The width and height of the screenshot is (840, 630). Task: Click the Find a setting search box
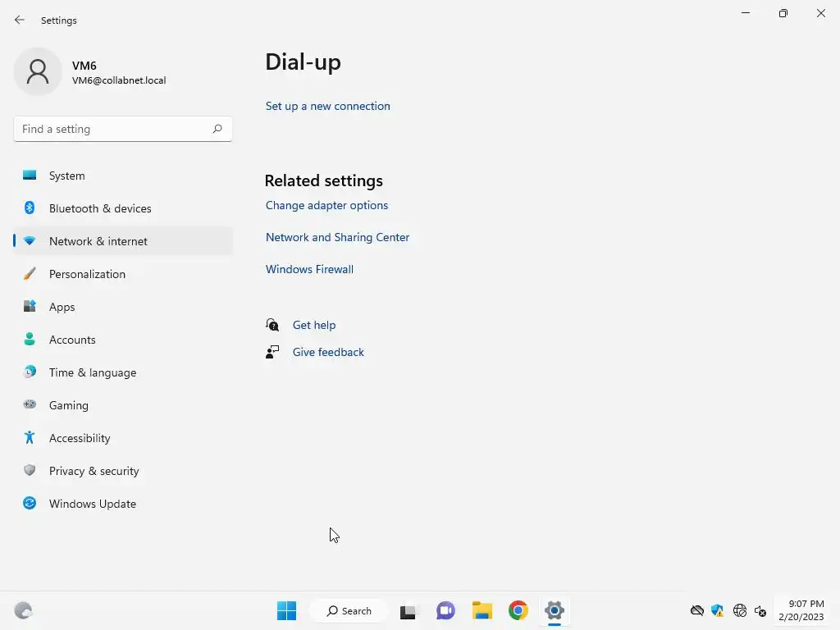(123, 129)
